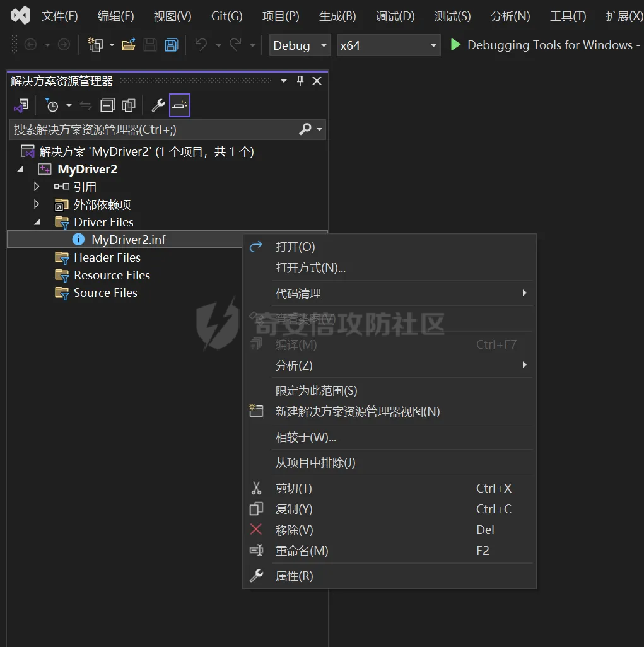Click the Visual Studio logo icon
The image size is (644, 647).
pyautogui.click(x=21, y=16)
